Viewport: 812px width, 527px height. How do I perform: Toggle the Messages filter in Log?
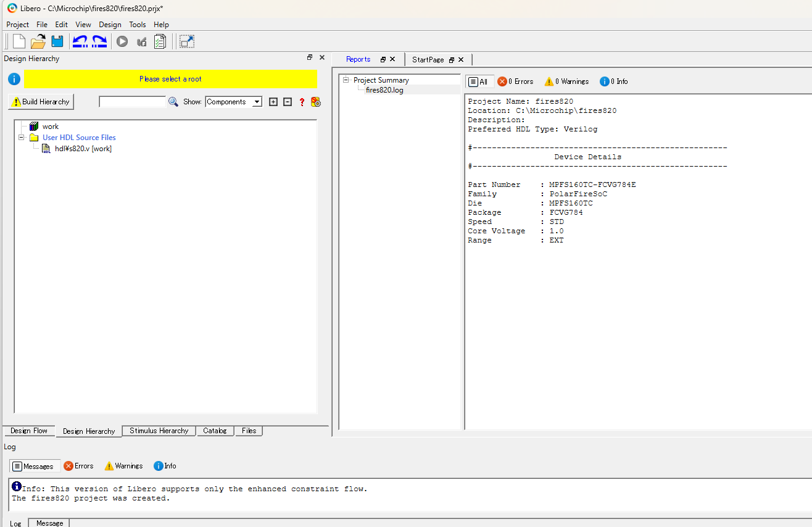[35, 466]
